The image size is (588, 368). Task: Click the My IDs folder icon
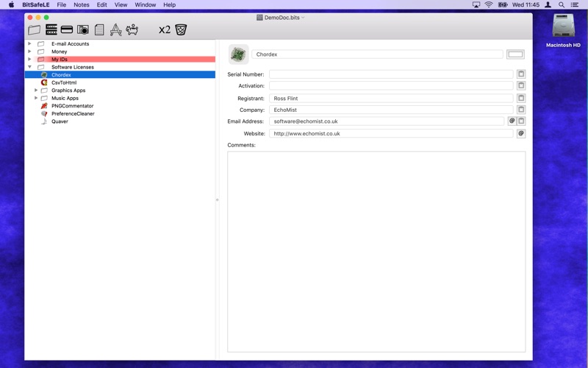41,60
